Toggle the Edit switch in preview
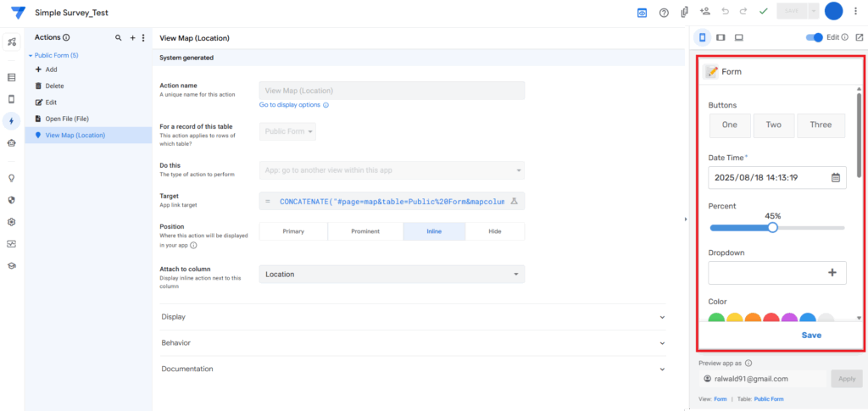The image size is (868, 411). point(815,37)
